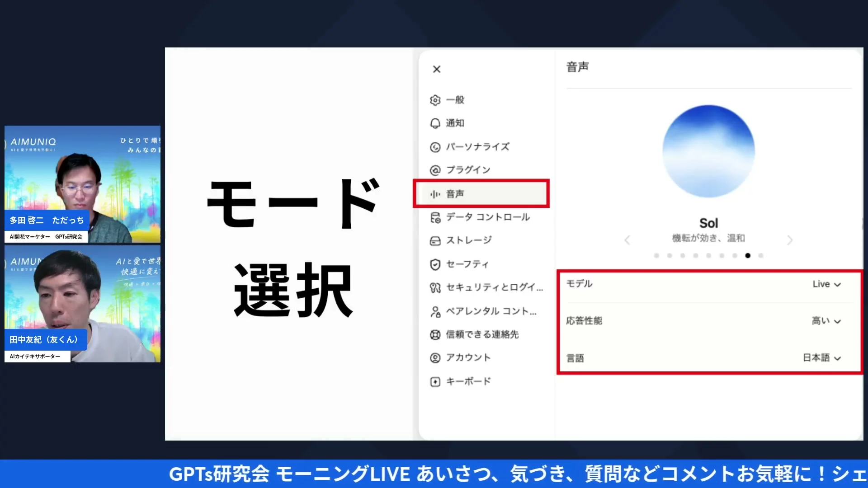Click the 音声 panel heading

578,67
